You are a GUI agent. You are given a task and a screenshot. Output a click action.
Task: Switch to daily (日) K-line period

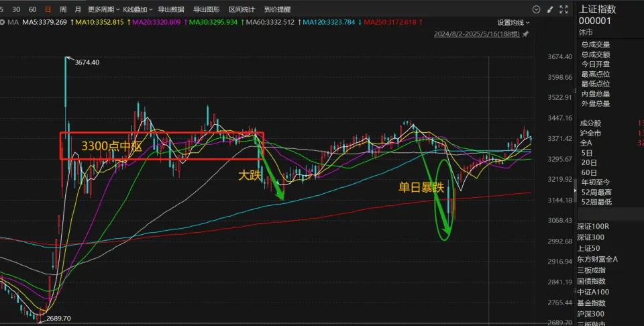coord(47,9)
